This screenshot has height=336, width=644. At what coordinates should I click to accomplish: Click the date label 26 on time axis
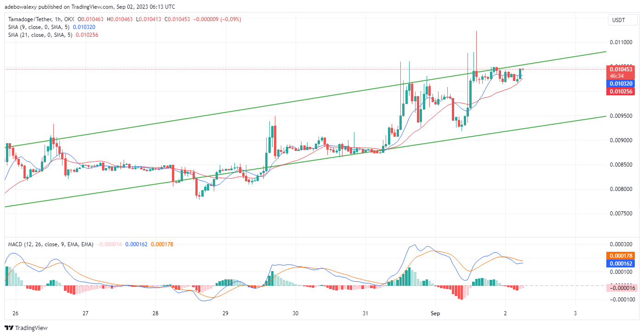coord(15,313)
